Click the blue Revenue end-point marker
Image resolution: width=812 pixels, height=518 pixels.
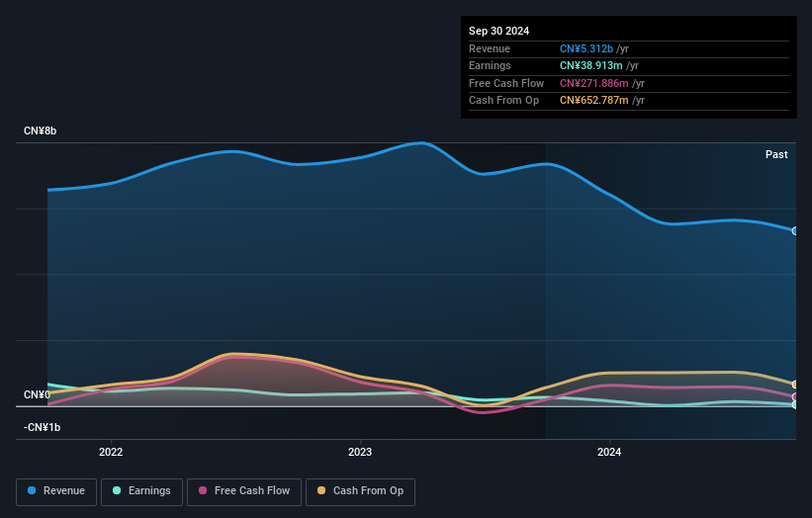tap(795, 230)
